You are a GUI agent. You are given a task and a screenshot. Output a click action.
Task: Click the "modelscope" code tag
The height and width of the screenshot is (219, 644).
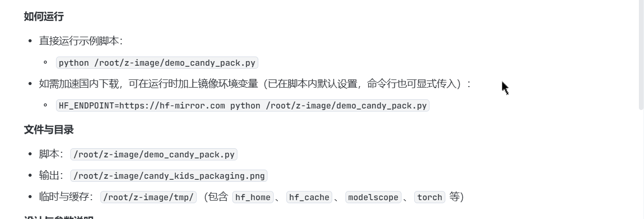tap(373, 198)
